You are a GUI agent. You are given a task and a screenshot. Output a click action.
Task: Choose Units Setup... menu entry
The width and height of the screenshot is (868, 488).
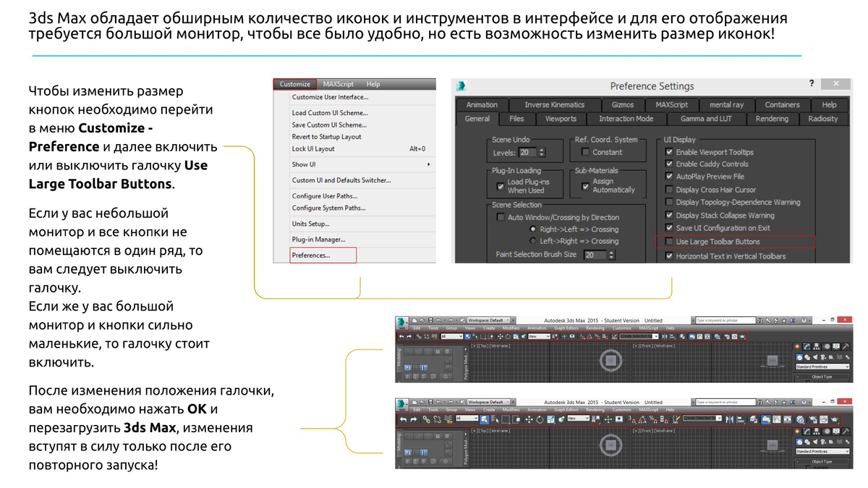click(311, 224)
